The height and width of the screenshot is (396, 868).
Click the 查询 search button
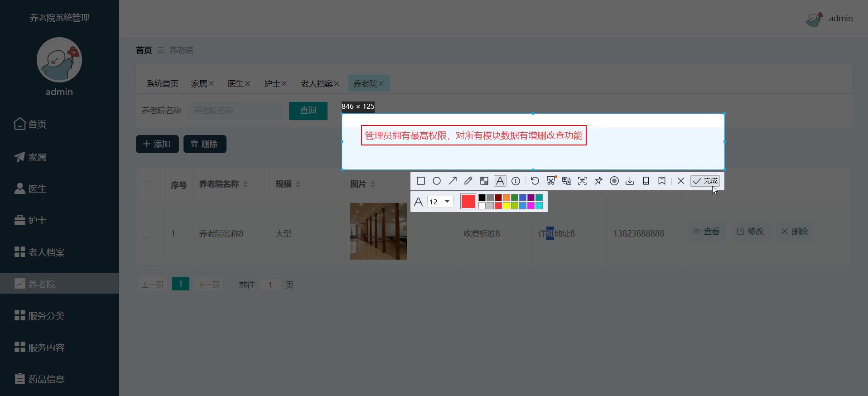point(308,111)
